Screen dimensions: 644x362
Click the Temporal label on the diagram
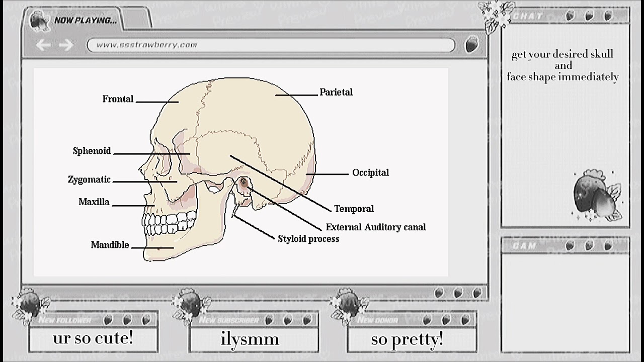(x=354, y=209)
